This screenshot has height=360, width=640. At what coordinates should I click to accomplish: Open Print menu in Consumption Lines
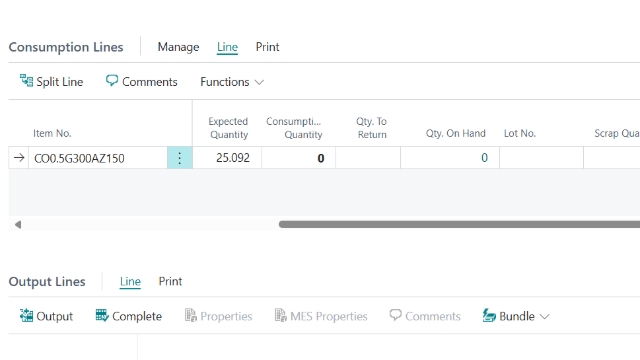point(267,47)
